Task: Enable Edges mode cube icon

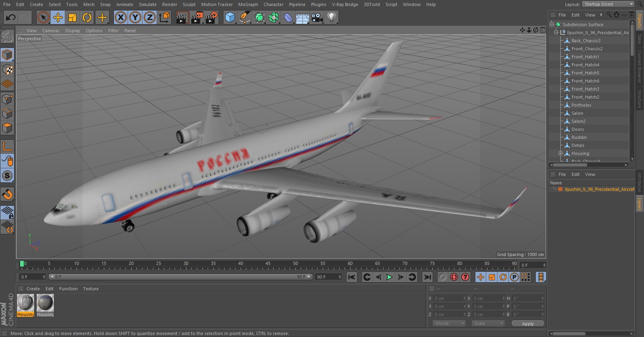Action: [7, 113]
